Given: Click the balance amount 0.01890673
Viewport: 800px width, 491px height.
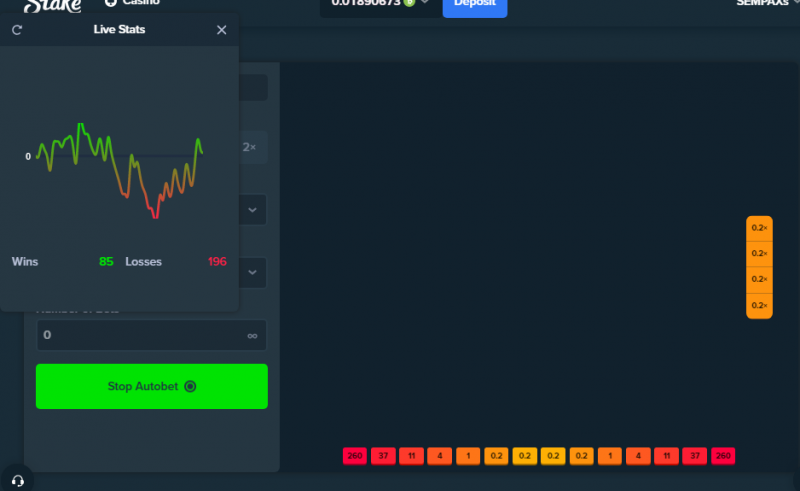Looking at the screenshot, I should tap(366, 3).
